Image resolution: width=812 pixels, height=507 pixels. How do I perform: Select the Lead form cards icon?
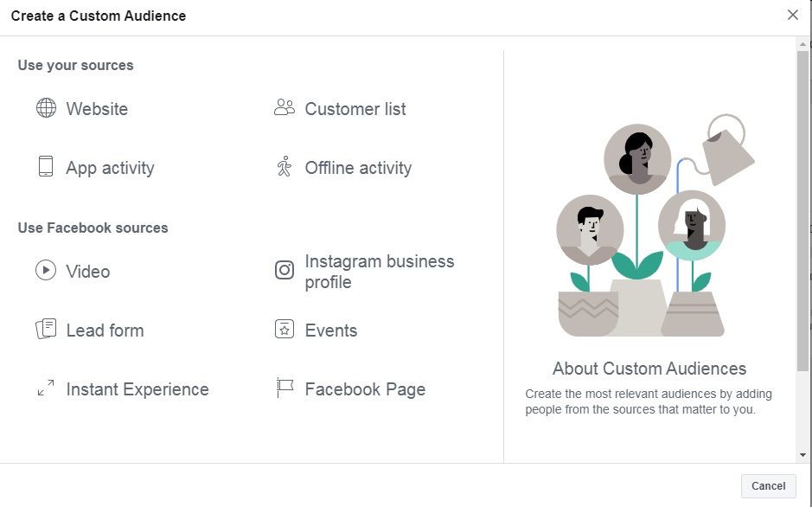[x=46, y=330]
